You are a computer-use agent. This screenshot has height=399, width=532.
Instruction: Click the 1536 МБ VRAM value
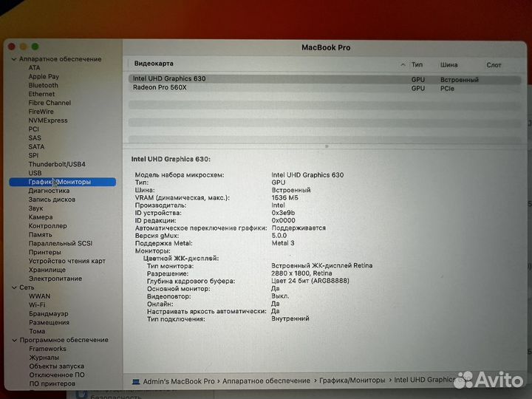284,198
